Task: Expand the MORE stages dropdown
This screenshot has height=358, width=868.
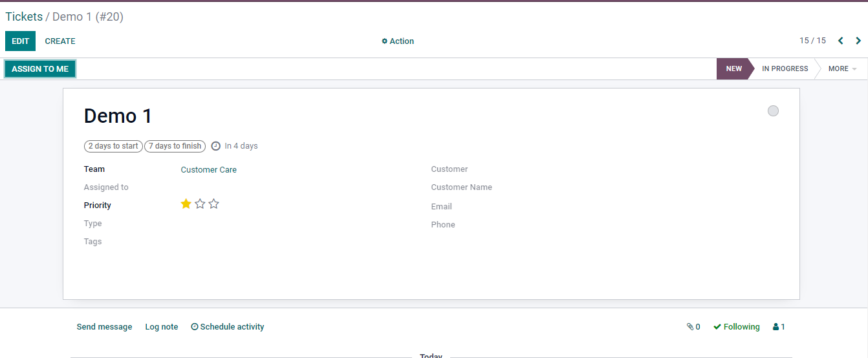Action: point(842,68)
